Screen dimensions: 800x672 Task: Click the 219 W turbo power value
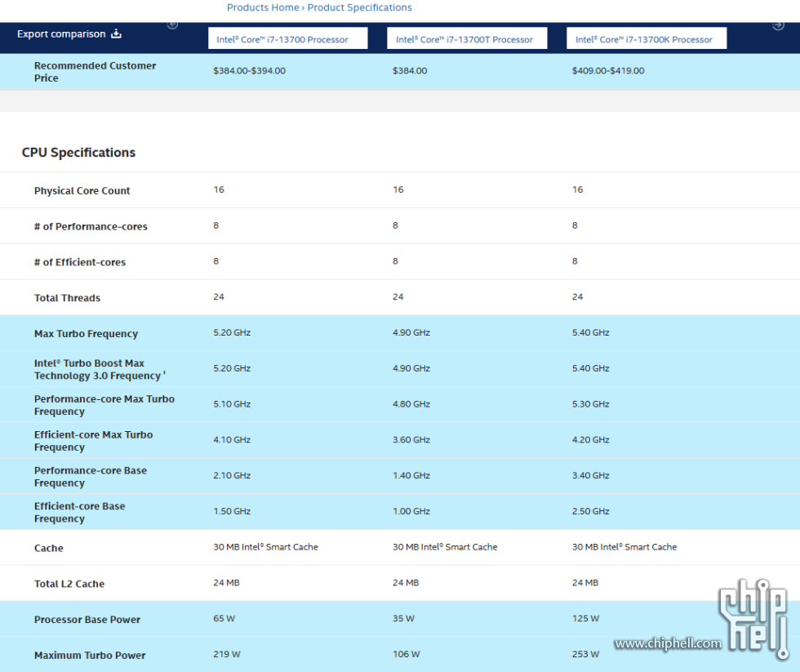coord(227,654)
